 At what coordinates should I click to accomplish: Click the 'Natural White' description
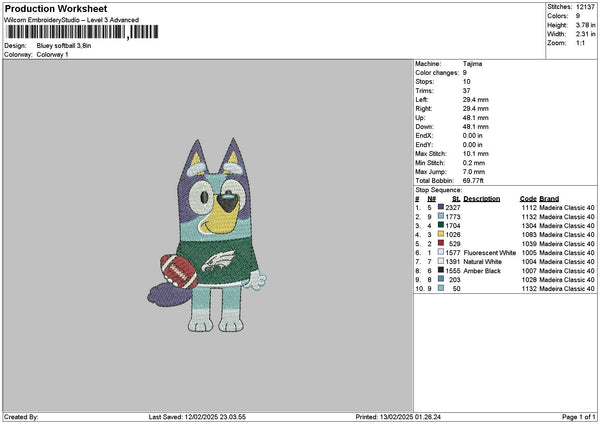(483, 261)
